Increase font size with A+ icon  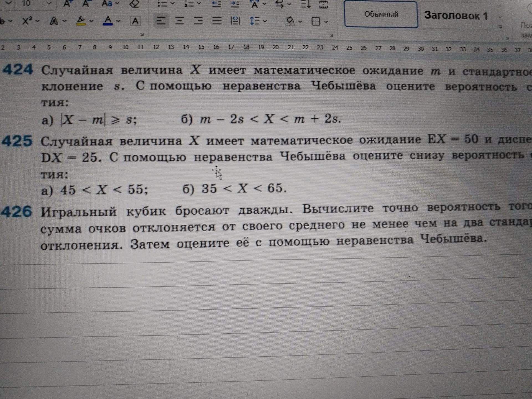67,4
